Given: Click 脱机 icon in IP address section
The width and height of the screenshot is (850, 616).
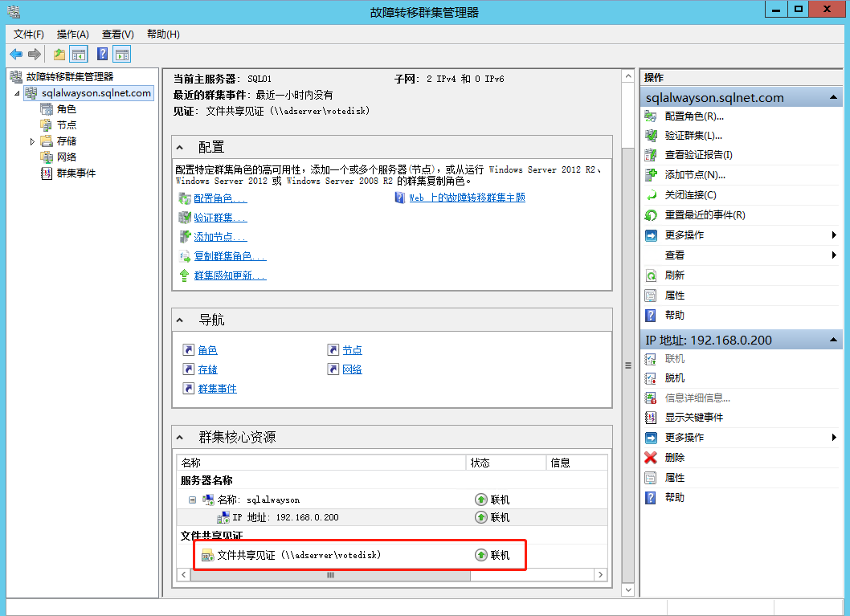Looking at the screenshot, I should point(651,377).
